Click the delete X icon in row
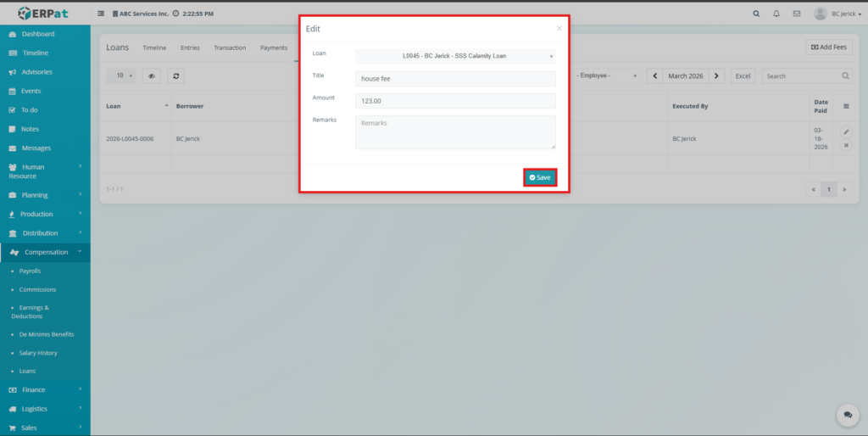The width and height of the screenshot is (868, 436). 846,146
